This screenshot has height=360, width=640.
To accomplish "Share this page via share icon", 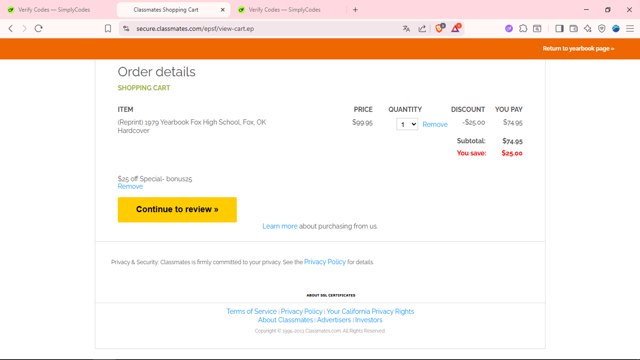I will (422, 29).
